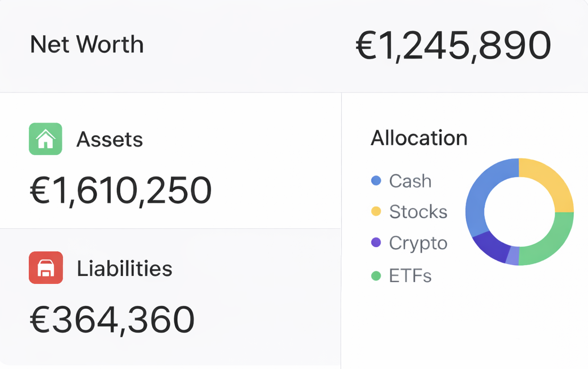This screenshot has height=369, width=588.
Task: Select the Crypto legend label
Action: pyautogui.click(x=418, y=243)
